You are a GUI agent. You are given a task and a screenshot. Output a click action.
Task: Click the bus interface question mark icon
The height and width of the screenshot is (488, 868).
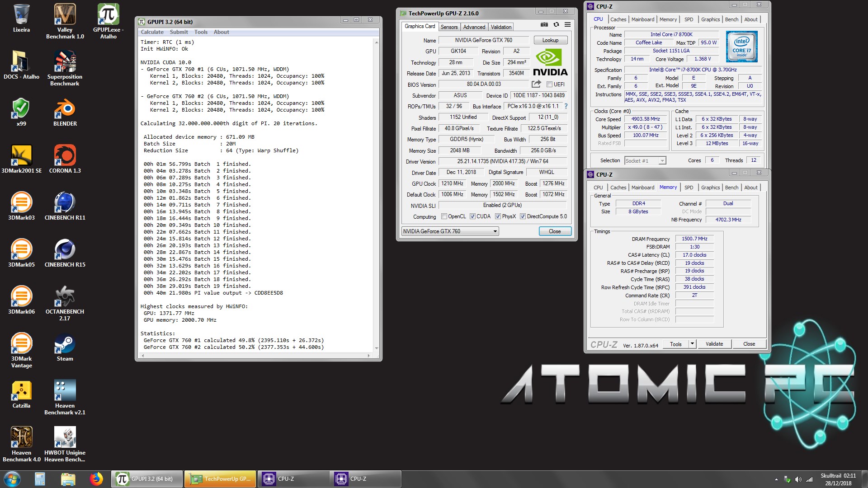pyautogui.click(x=566, y=106)
